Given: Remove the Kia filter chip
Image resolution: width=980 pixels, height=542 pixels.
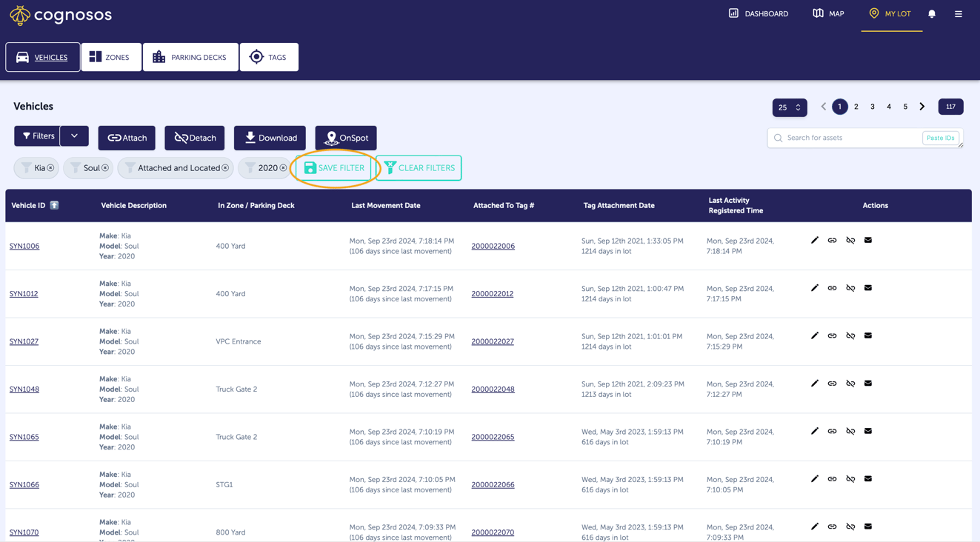Looking at the screenshot, I should coord(50,168).
